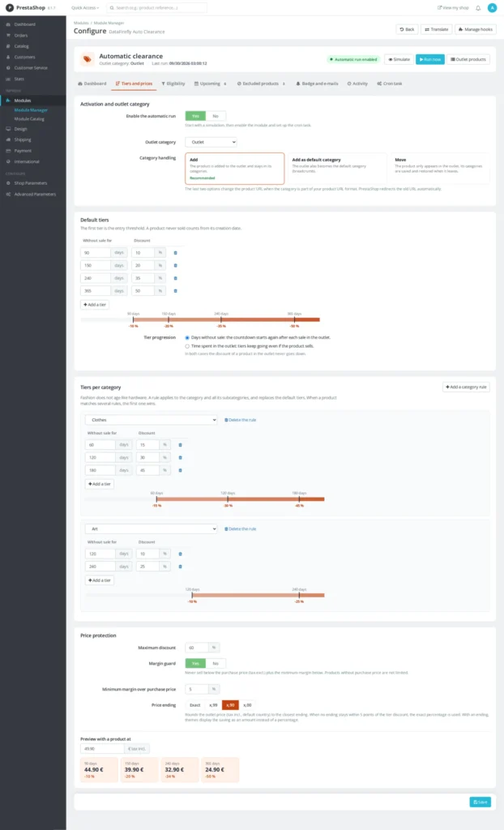Screen dimensions: 504x830
Task: Click the Back button
Action: point(407,30)
